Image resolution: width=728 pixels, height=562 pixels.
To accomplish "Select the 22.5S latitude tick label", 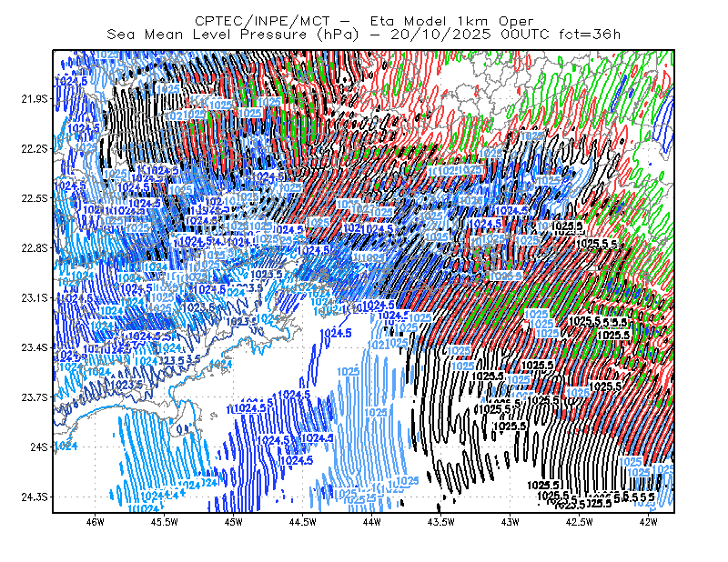I will coord(35,198).
